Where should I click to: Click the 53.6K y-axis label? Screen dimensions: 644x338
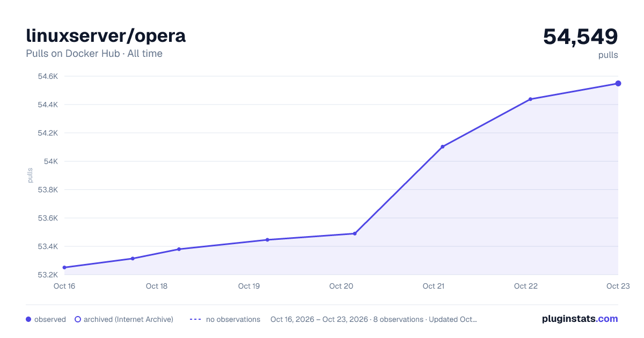click(47, 218)
